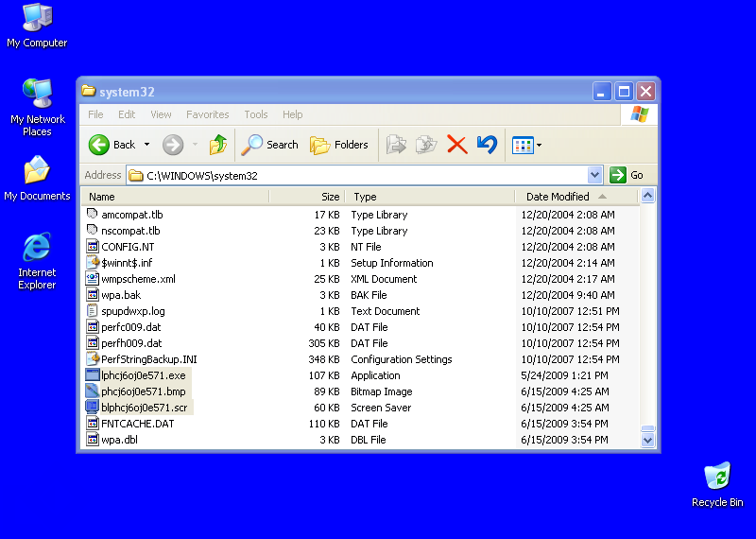756x539 pixels.
Task: Maximize the system32 window
Action: pos(624,91)
